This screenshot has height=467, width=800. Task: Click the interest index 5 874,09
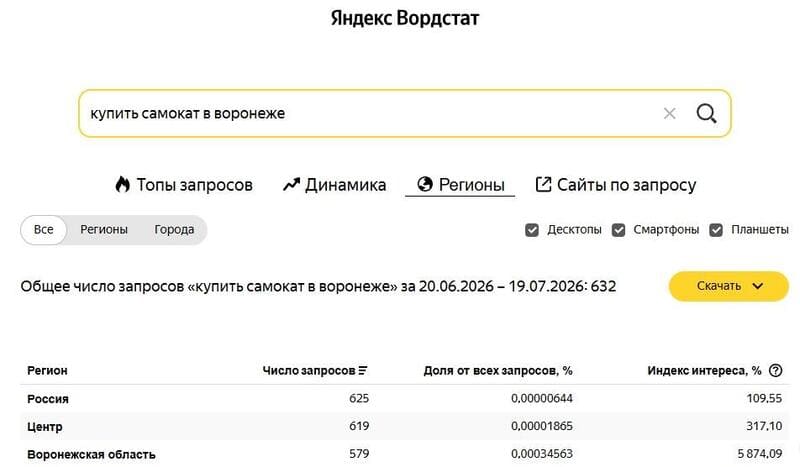coord(760,454)
